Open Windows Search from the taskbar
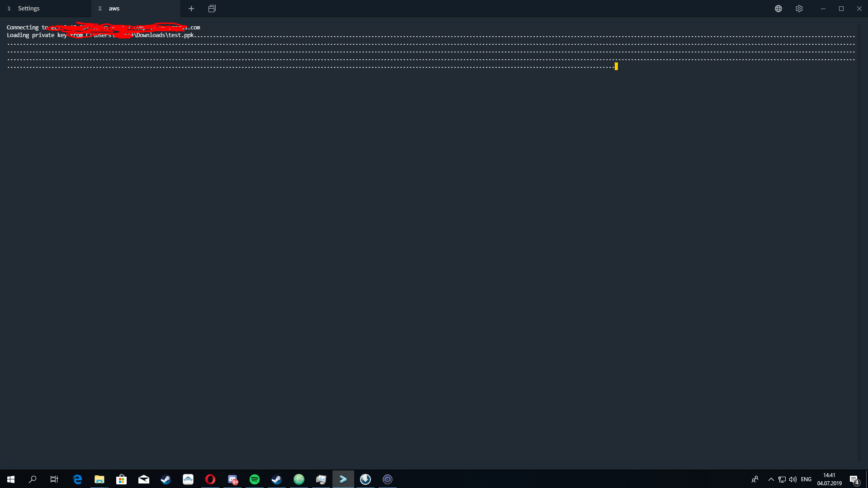The height and width of the screenshot is (488, 868). point(32,479)
